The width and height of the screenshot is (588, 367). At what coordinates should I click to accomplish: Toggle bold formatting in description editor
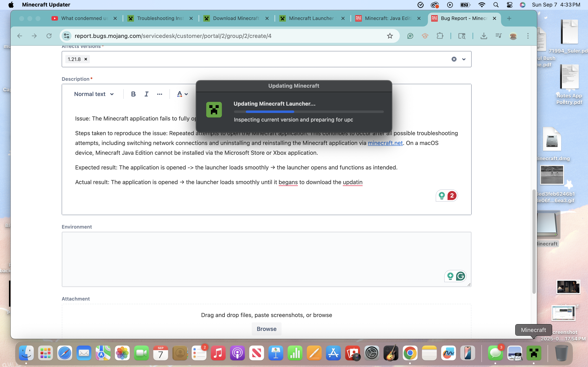[133, 94]
